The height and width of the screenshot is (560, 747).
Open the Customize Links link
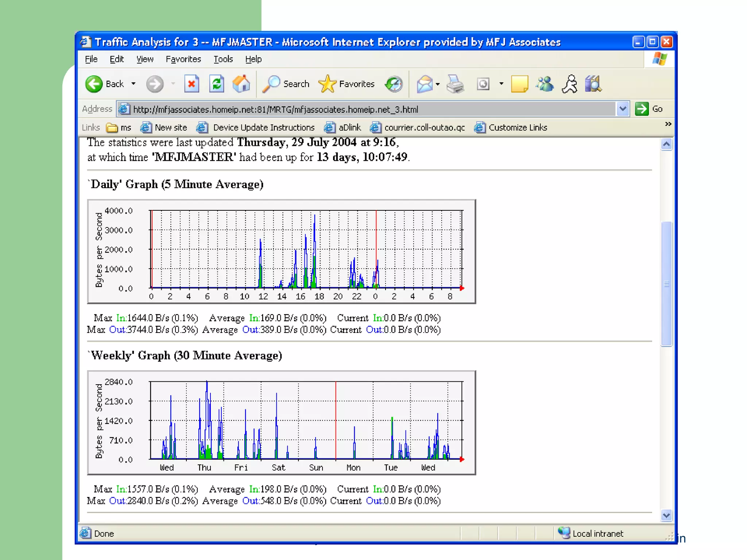tap(511, 128)
